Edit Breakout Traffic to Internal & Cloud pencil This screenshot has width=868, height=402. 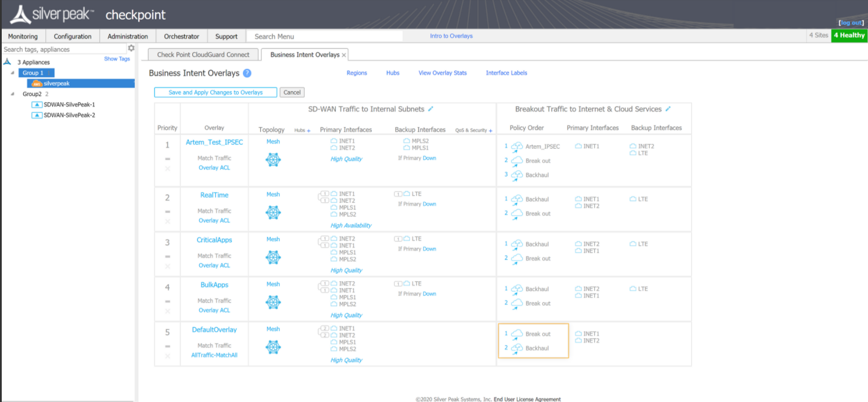tap(668, 109)
